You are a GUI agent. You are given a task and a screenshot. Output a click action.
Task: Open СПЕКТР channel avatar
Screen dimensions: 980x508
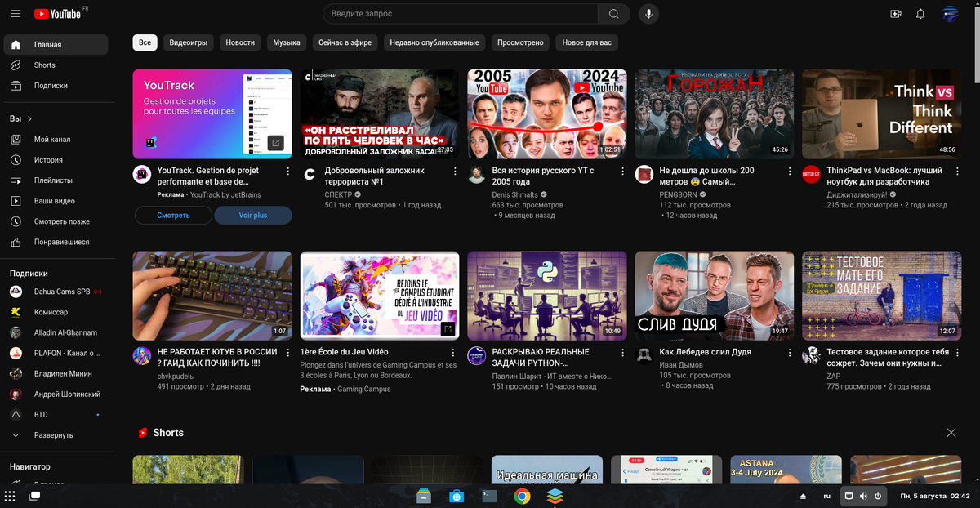[310, 174]
